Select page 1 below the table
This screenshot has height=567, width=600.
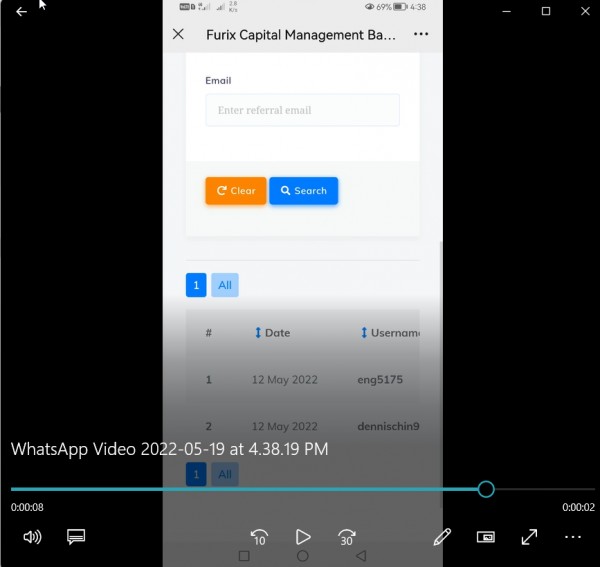coord(196,474)
